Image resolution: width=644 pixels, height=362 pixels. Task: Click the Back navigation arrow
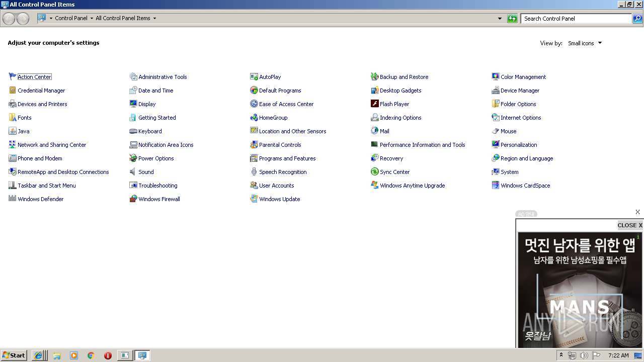click(9, 19)
